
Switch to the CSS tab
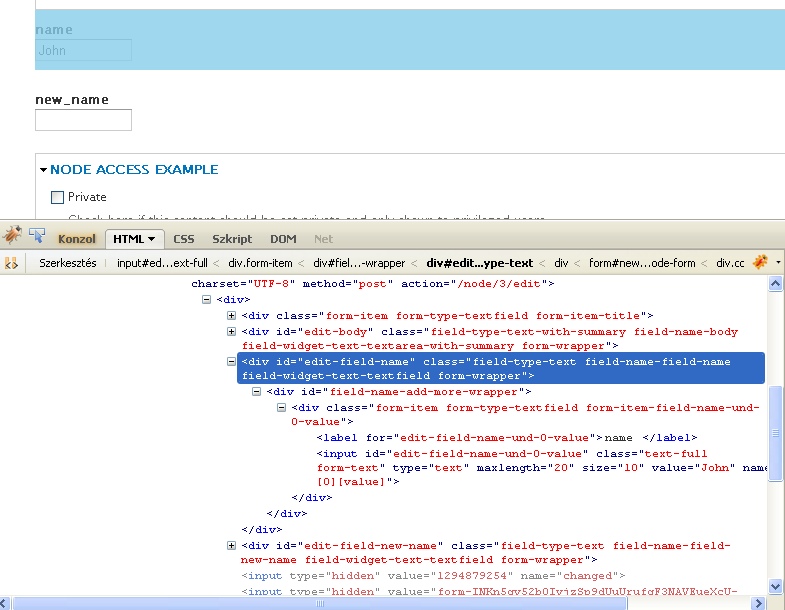click(184, 240)
